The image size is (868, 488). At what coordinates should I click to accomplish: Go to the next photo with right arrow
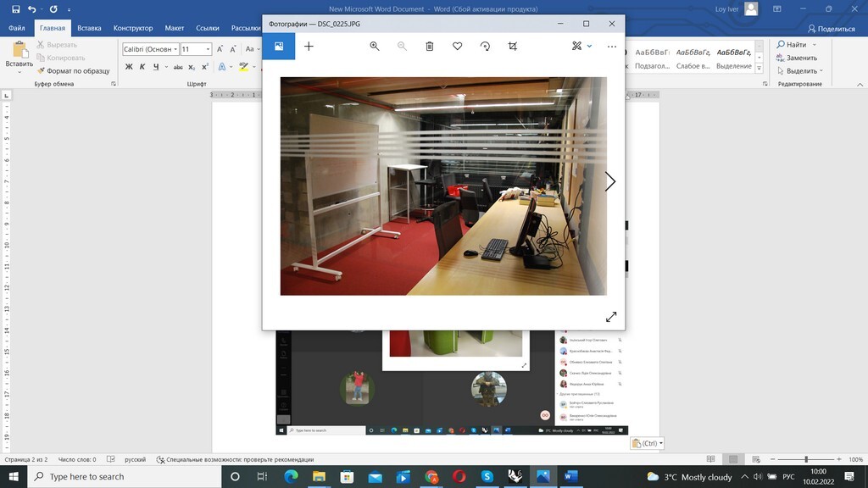[x=609, y=181]
